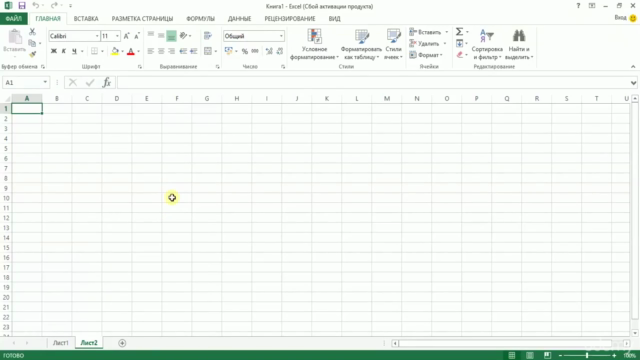Click the Clear eraser icon
This screenshot has width=640, height=360.
tap(460, 54)
